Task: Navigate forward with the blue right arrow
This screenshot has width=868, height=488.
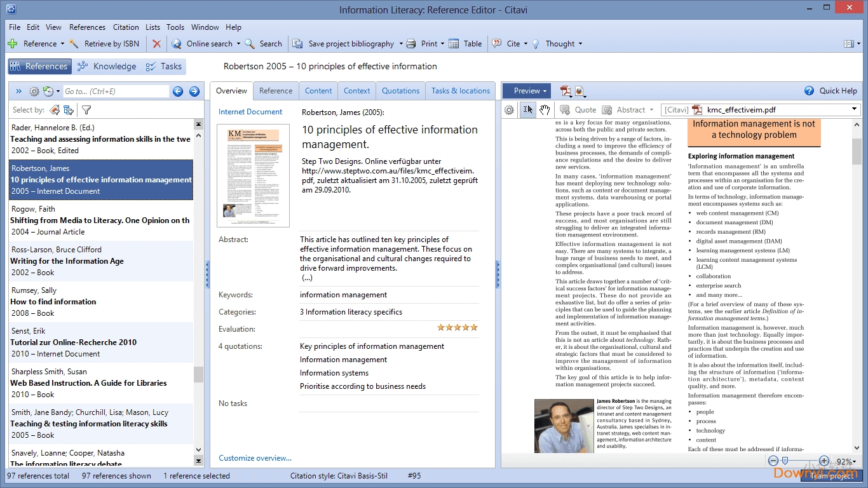Action: pyautogui.click(x=194, y=91)
